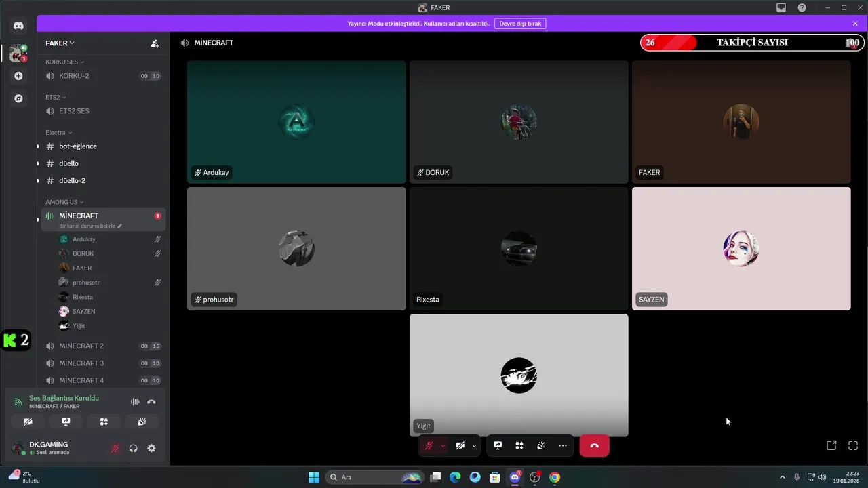Collapse the KORKU SES category
868x488 pixels.
[x=64, y=62]
